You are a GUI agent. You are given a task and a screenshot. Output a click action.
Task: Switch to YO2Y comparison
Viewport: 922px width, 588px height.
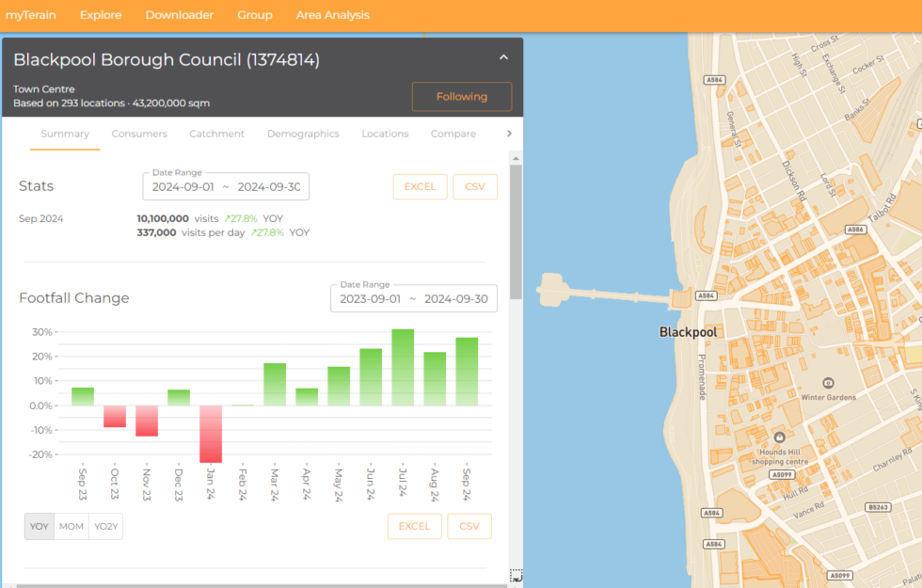tap(105, 526)
